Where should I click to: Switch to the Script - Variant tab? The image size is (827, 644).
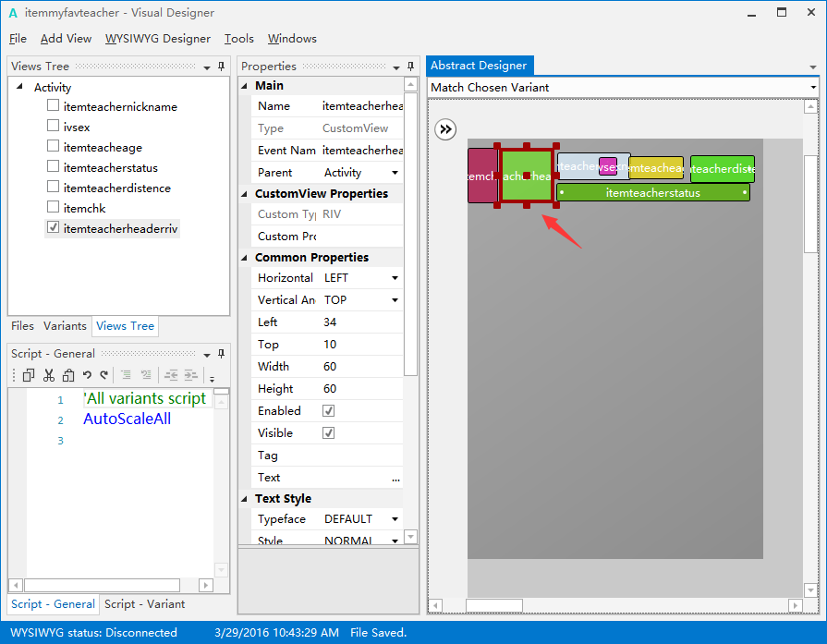pos(144,603)
